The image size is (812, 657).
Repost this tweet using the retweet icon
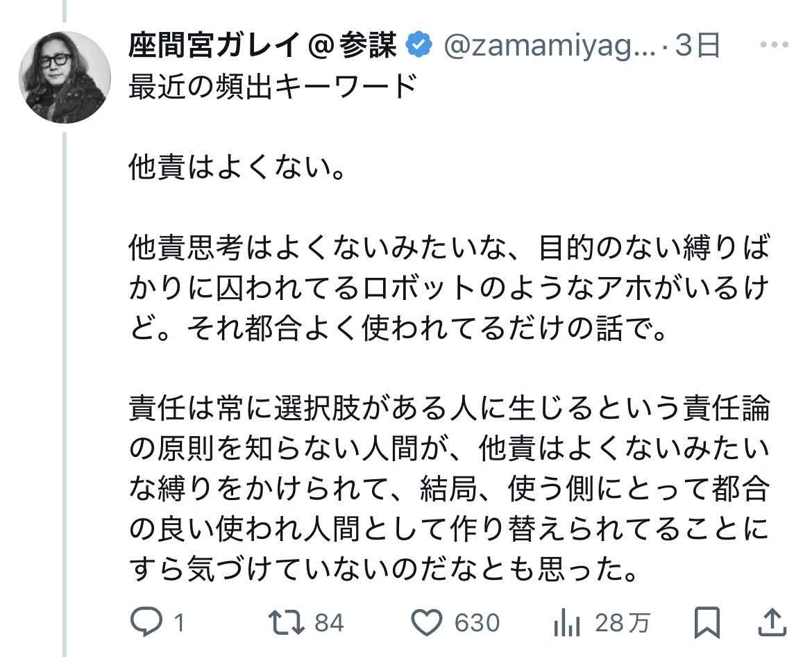pos(288,622)
